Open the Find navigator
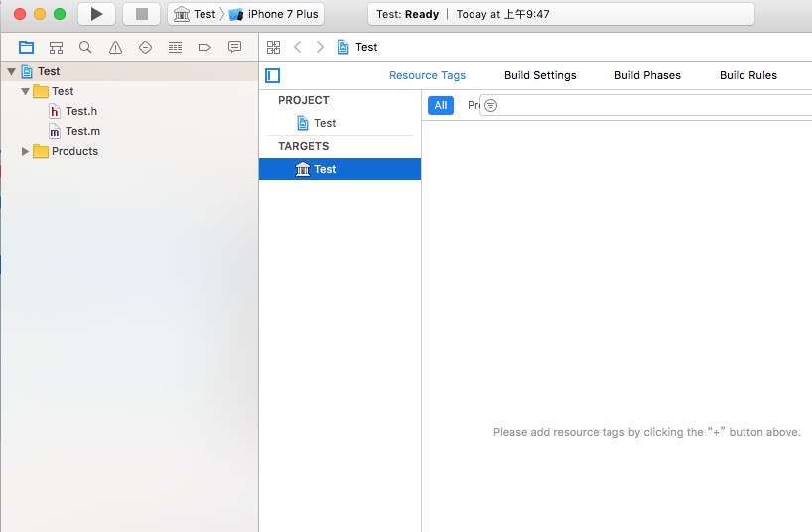This screenshot has width=812, height=532. click(85, 47)
